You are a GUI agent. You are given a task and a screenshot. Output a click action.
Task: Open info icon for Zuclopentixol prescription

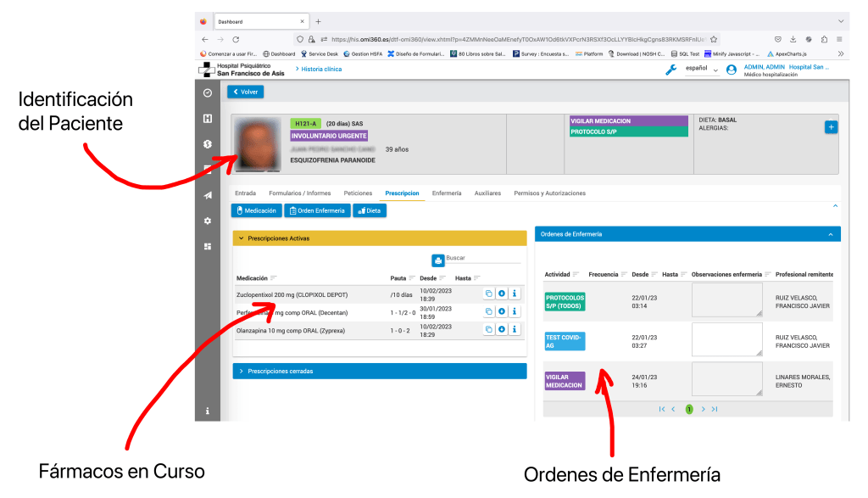pos(515,294)
